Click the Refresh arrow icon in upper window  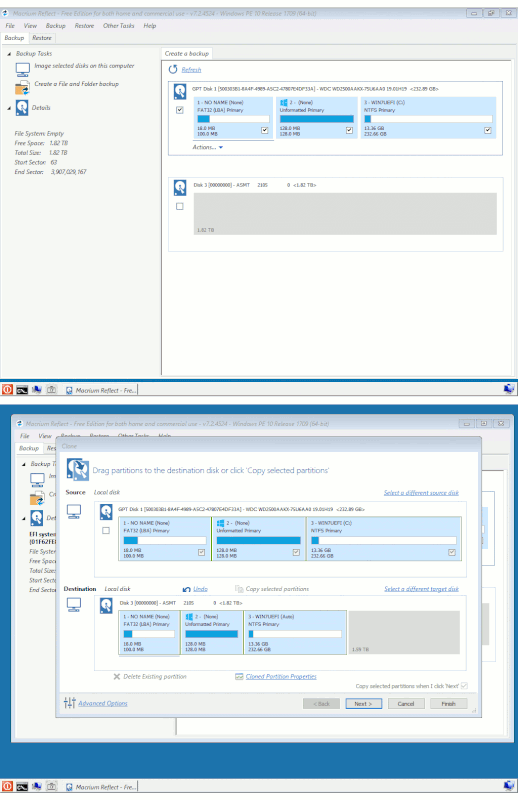pyautogui.click(x=173, y=69)
